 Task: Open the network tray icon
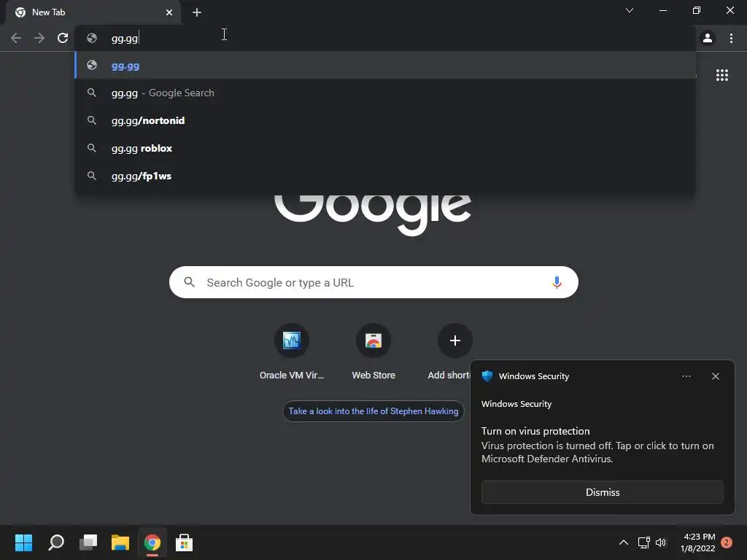tap(643, 542)
